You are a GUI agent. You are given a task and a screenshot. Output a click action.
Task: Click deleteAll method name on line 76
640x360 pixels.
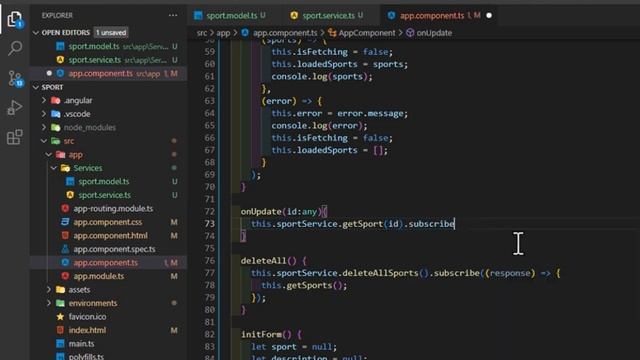click(x=264, y=260)
